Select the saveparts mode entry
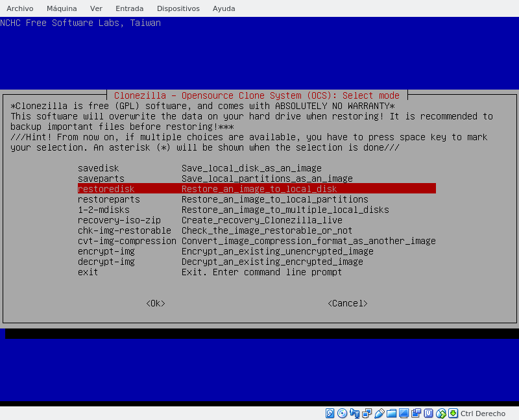The width and height of the screenshot is (519, 420). (257, 179)
